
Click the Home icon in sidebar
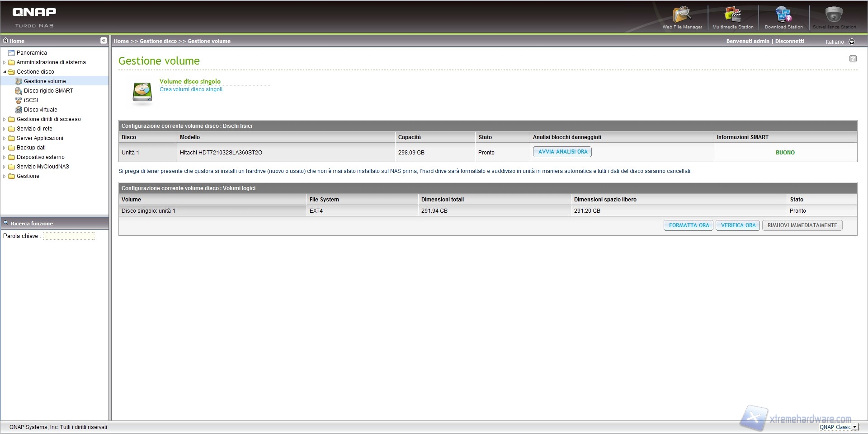click(6, 41)
